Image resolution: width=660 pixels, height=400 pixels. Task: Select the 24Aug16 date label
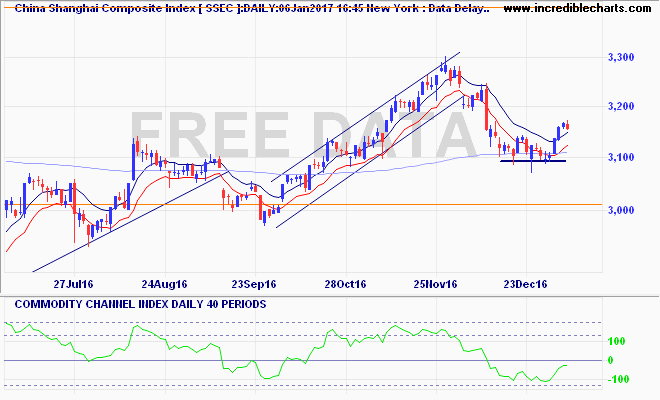(x=164, y=284)
